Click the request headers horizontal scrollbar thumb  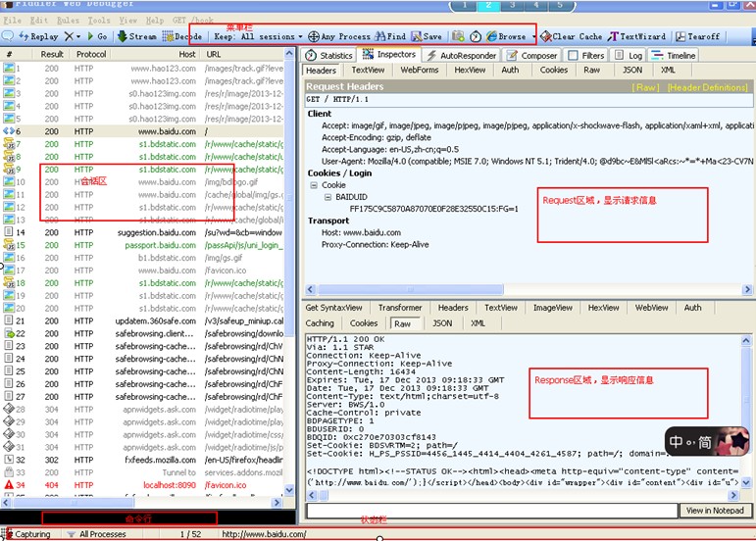click(x=410, y=289)
